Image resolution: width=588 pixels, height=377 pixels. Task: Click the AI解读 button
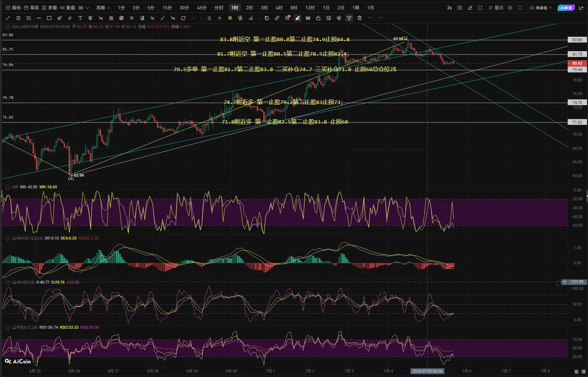click(566, 8)
